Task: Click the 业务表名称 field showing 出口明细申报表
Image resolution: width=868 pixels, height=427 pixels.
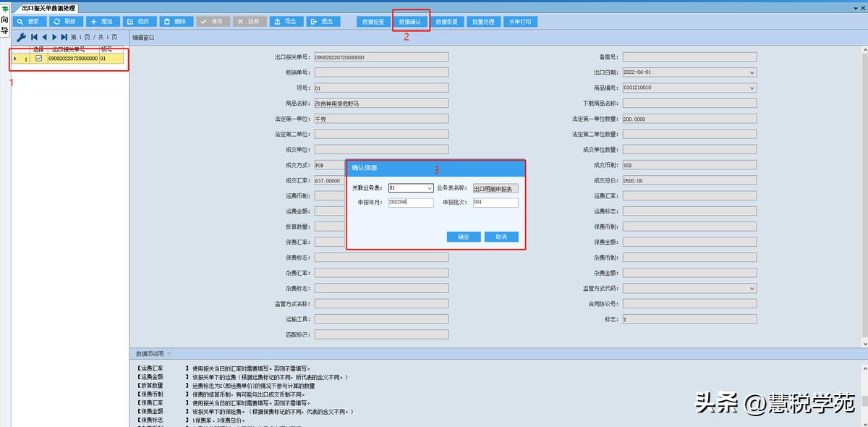Action: pyautogui.click(x=495, y=189)
